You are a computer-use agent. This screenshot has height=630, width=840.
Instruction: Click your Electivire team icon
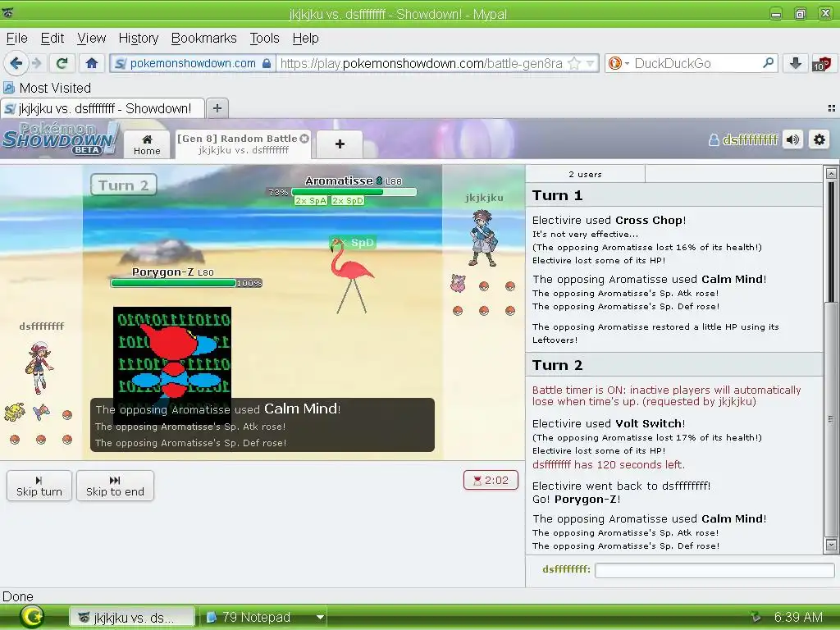[15, 412]
